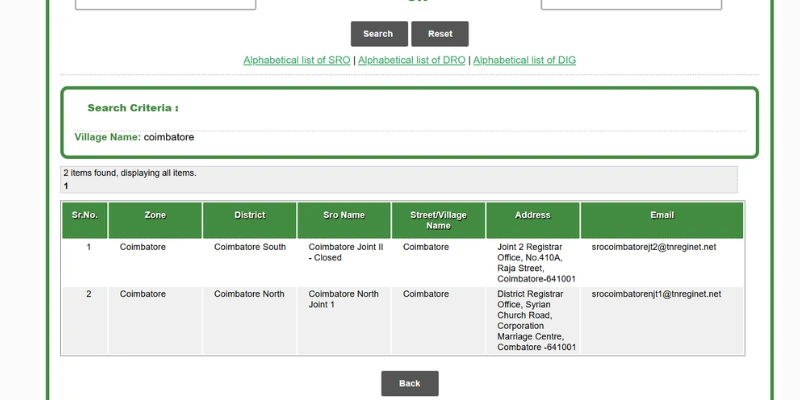The width and height of the screenshot is (800, 400).
Task: Click the partially visible left input field
Action: pyautogui.click(x=165, y=4)
